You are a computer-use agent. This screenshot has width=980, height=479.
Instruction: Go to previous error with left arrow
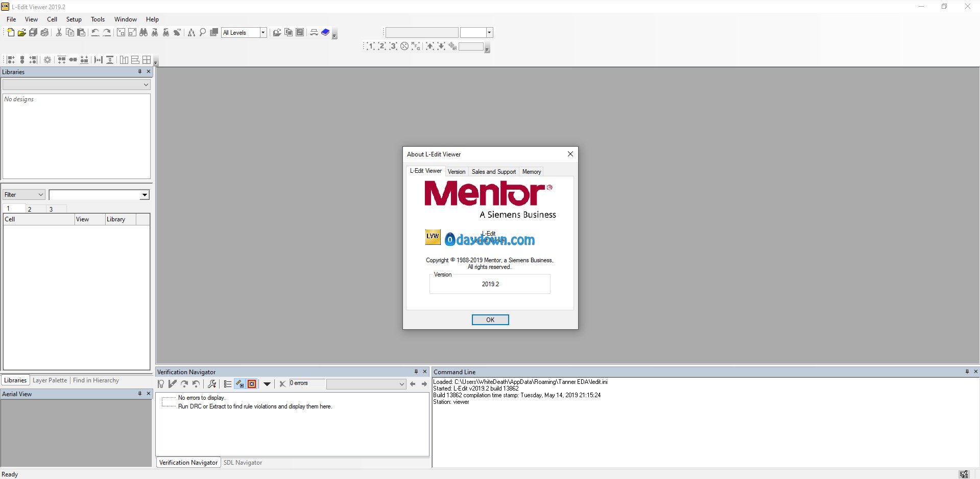[x=413, y=384]
